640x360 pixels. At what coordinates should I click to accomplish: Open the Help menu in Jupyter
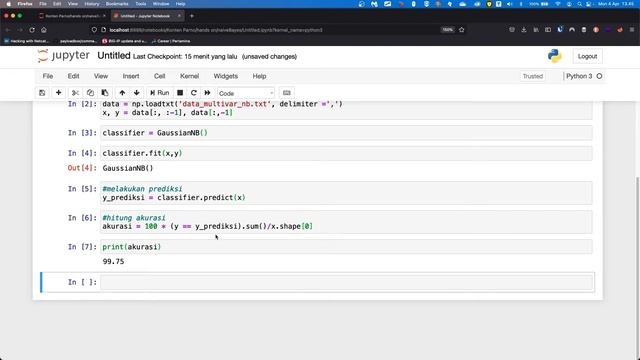(259, 76)
